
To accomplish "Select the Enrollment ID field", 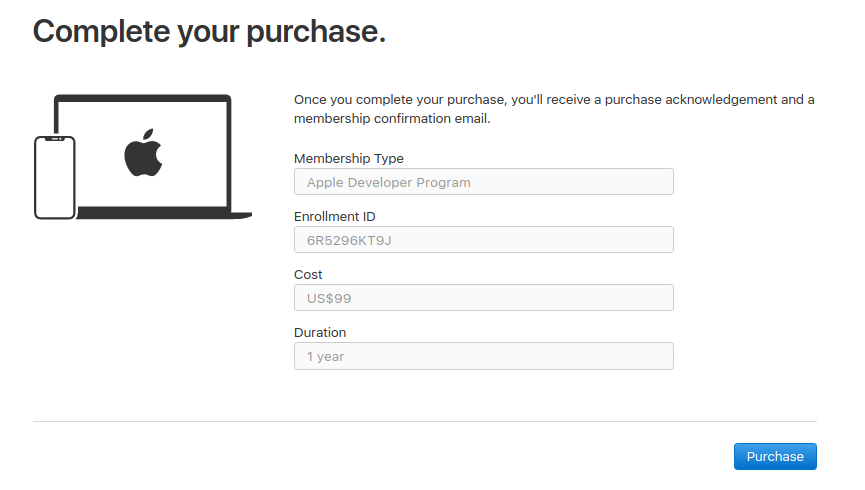I will point(483,240).
